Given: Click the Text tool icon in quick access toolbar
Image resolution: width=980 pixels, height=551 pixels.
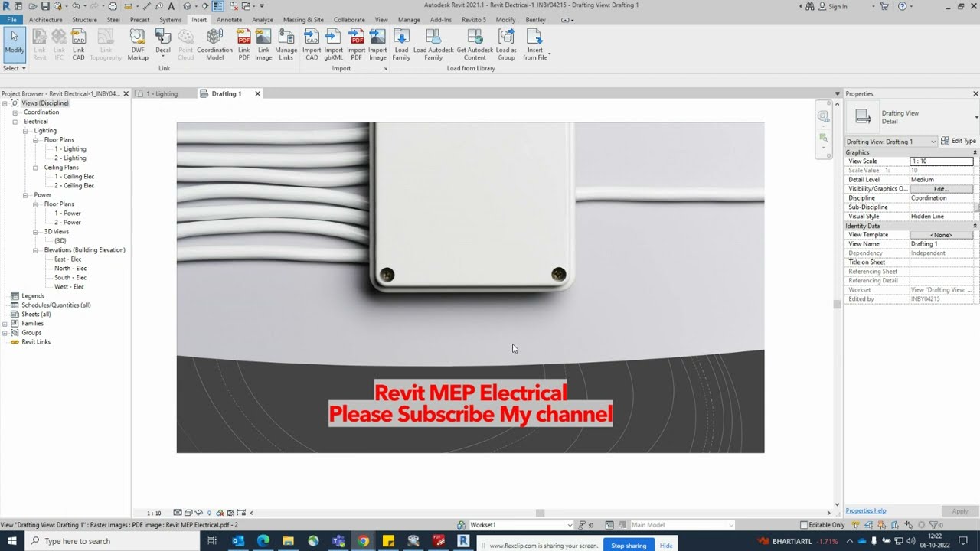Looking at the screenshot, I should tap(171, 6).
